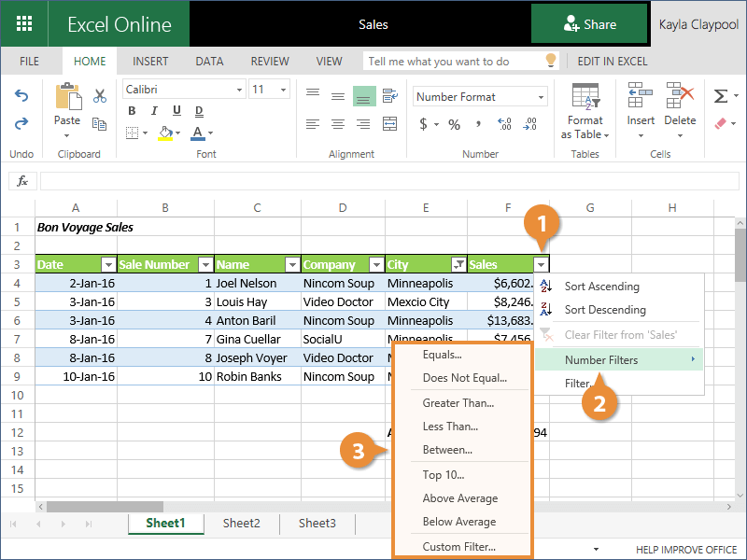Click the Undo arrow icon
This screenshot has width=747, height=560.
click(21, 96)
